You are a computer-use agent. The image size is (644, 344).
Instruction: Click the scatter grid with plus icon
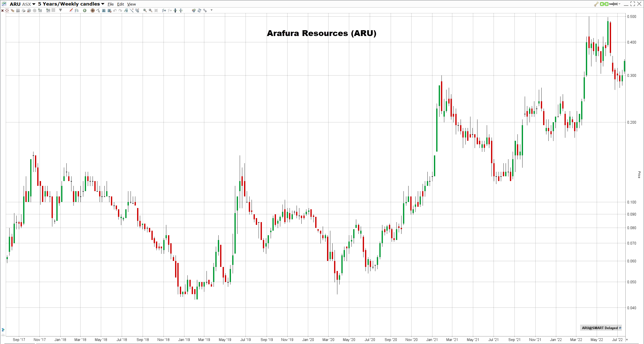coord(40,11)
